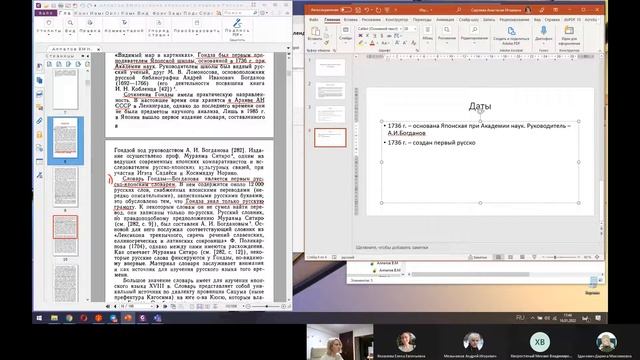Open the Утилиты tool dropdown in PDF editor
The image size is (640, 360).
49,28
